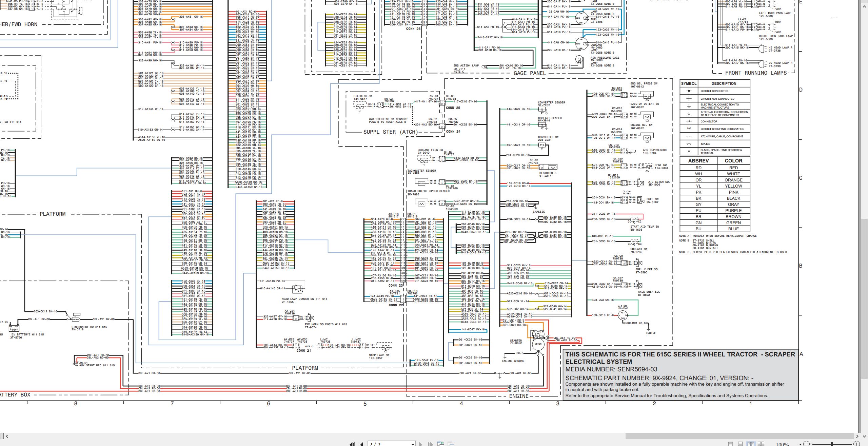This screenshot has width=868, height=446.
Task: Click the "HI HEAD LAMP R" label
Action: tap(781, 47)
